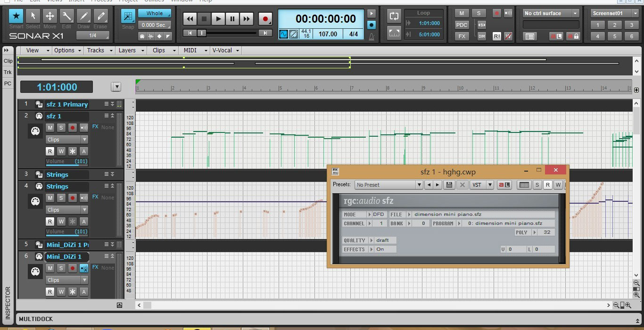Select the Smart tool
Image resolution: width=644 pixels, height=330 pixels.
coord(17,16)
